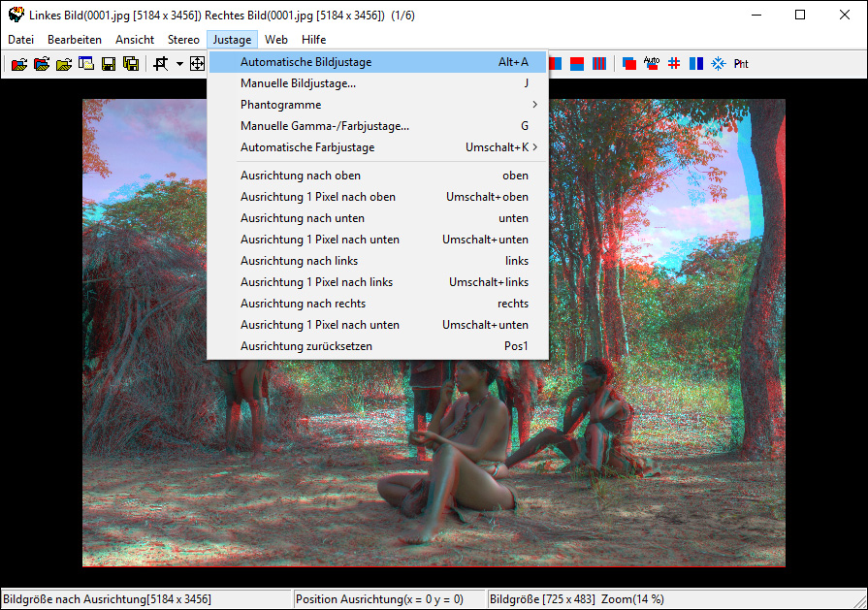
Task: Open the Hilfe menu
Action: point(313,40)
